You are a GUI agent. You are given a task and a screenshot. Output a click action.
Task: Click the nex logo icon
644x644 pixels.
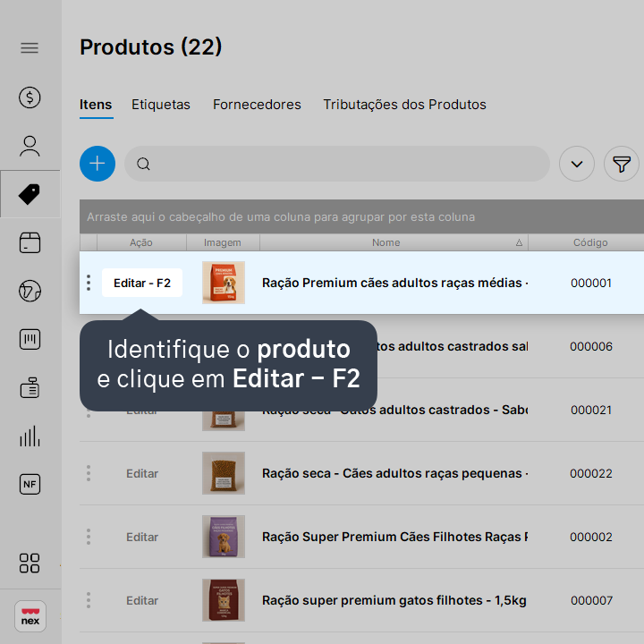[30, 616]
